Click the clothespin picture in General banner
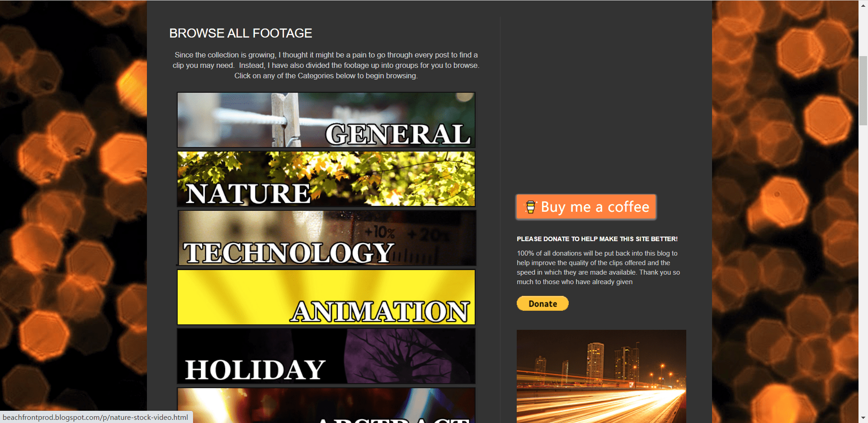868x423 pixels. point(286,120)
